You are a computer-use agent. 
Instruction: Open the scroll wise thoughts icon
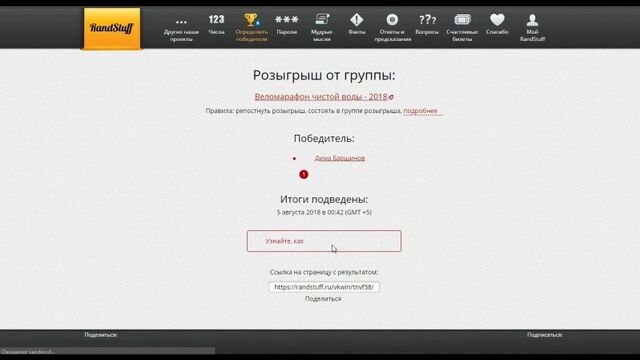[322, 19]
